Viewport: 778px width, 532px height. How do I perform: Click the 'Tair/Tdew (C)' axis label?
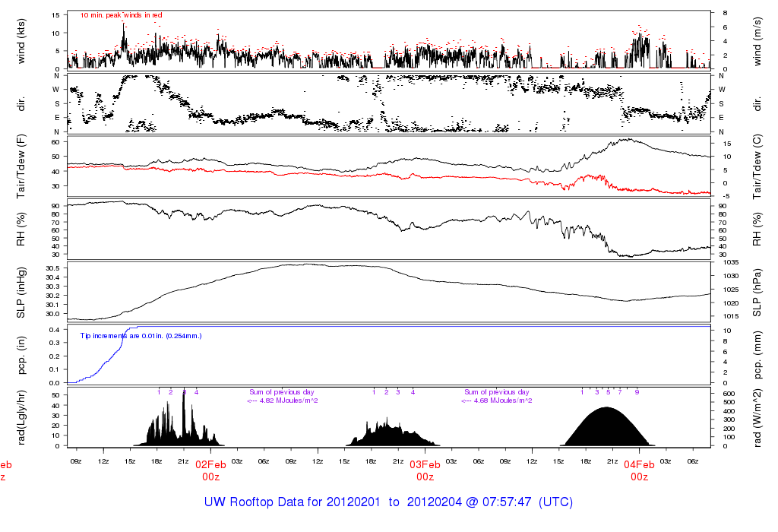(x=757, y=166)
